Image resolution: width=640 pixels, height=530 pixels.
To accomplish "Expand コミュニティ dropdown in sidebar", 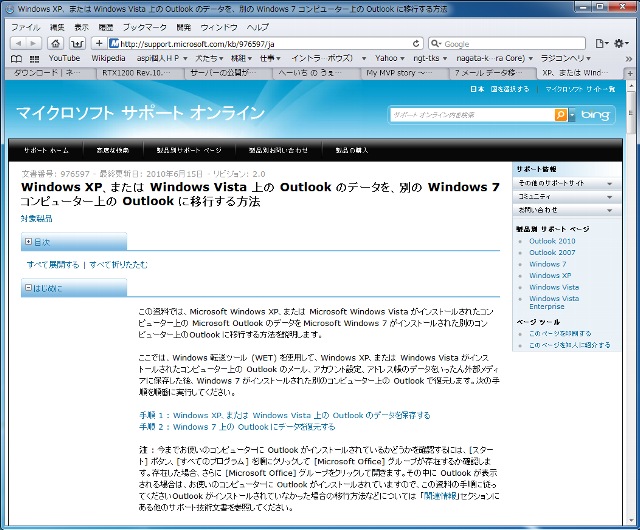I will [x=566, y=197].
